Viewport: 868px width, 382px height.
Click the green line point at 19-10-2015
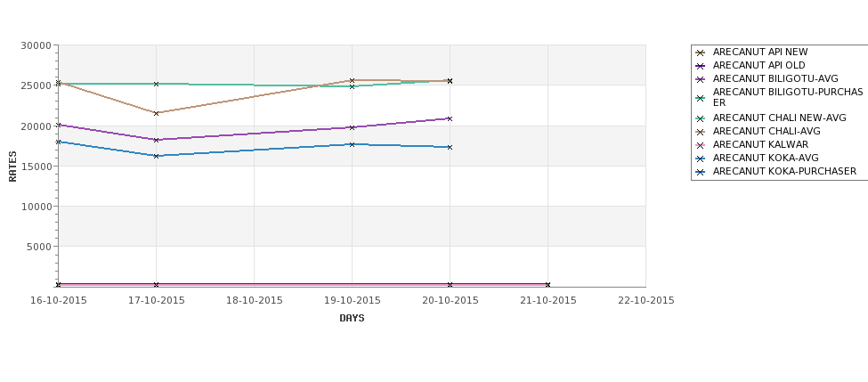coord(352,86)
